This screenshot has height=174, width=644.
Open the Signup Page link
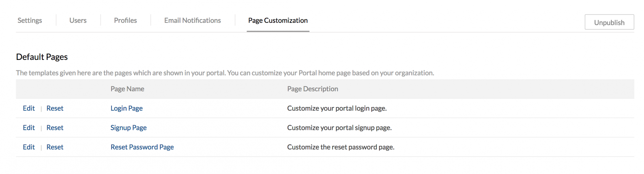128,128
